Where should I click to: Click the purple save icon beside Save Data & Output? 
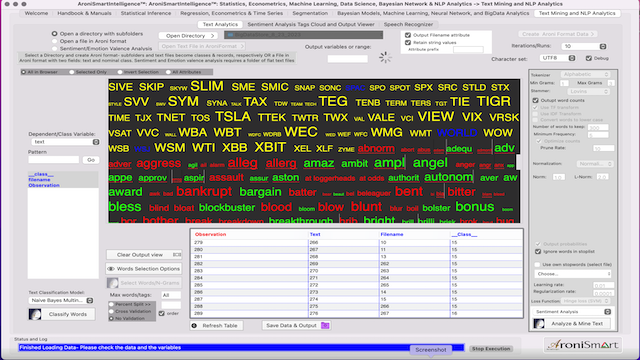click(325, 325)
